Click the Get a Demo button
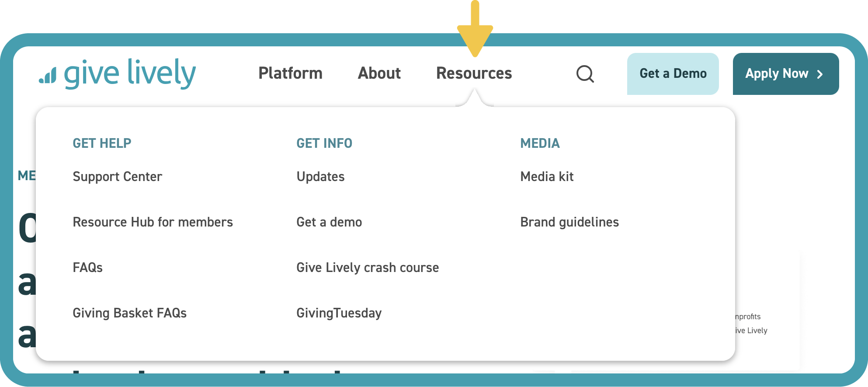868x387 pixels. tap(673, 73)
